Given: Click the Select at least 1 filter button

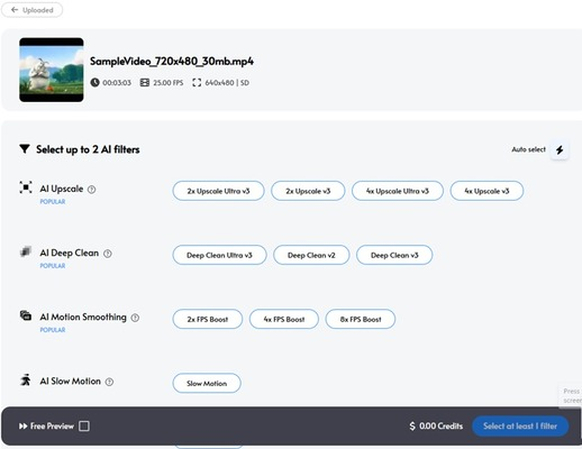Looking at the screenshot, I should coord(520,426).
